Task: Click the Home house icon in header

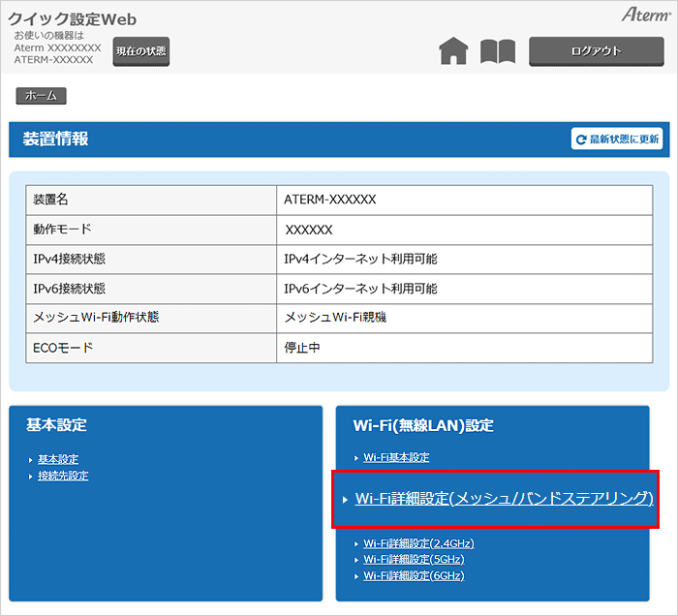Action: [x=453, y=51]
